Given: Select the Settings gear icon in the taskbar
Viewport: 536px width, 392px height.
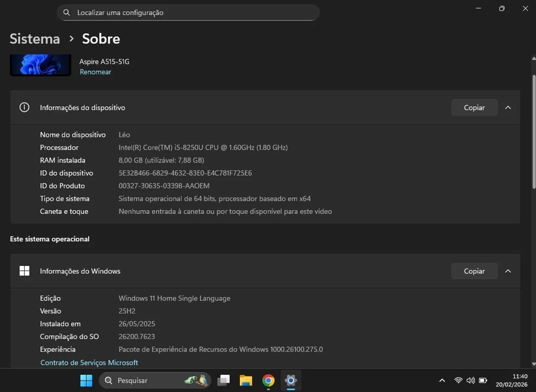Looking at the screenshot, I should 291,380.
